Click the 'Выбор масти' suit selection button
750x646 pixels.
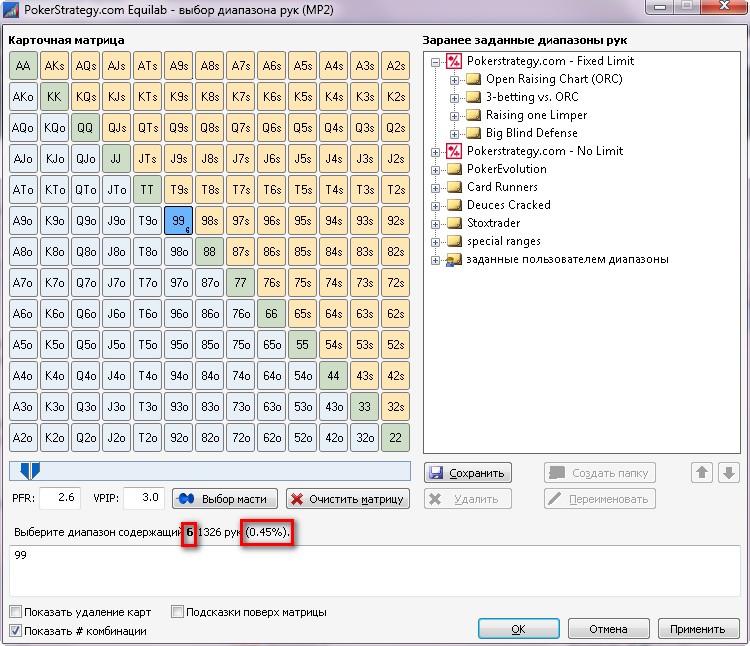point(224,499)
